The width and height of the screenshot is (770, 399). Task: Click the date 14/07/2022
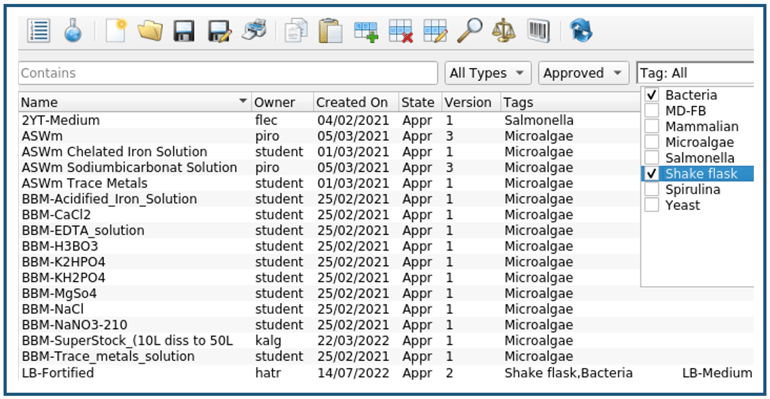tap(353, 372)
